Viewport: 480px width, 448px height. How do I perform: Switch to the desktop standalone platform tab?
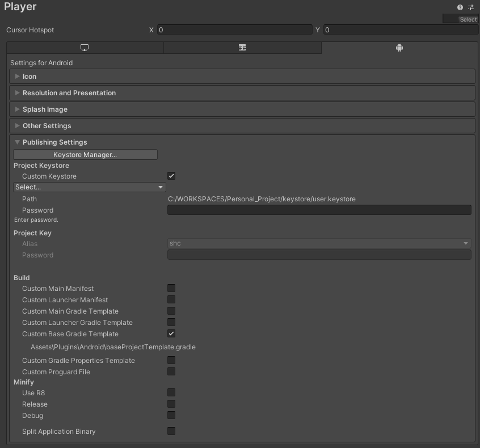(x=85, y=48)
